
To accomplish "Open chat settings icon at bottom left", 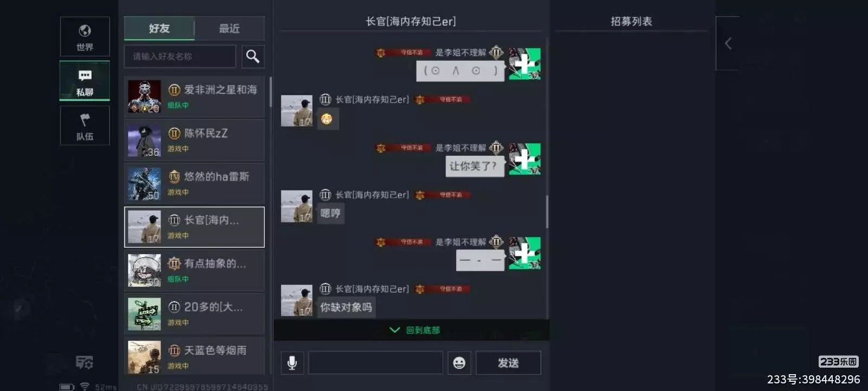I will pyautogui.click(x=84, y=362).
